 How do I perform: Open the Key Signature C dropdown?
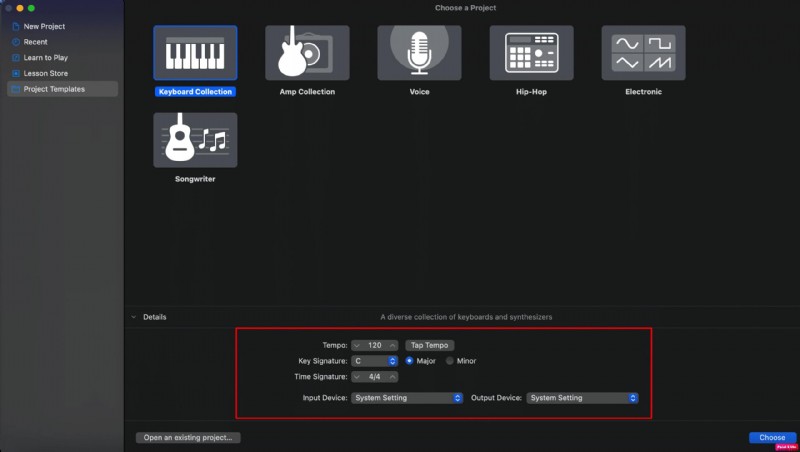[374, 361]
